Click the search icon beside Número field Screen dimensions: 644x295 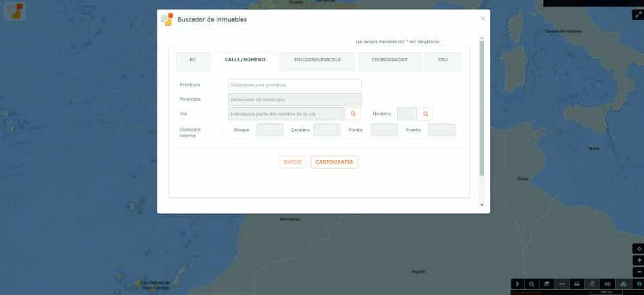coord(425,114)
